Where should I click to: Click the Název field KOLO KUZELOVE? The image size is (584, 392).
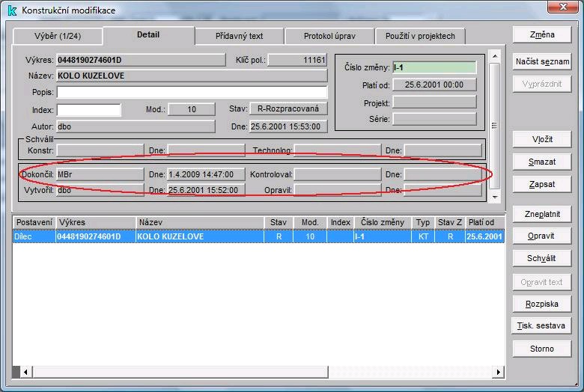[x=192, y=76]
